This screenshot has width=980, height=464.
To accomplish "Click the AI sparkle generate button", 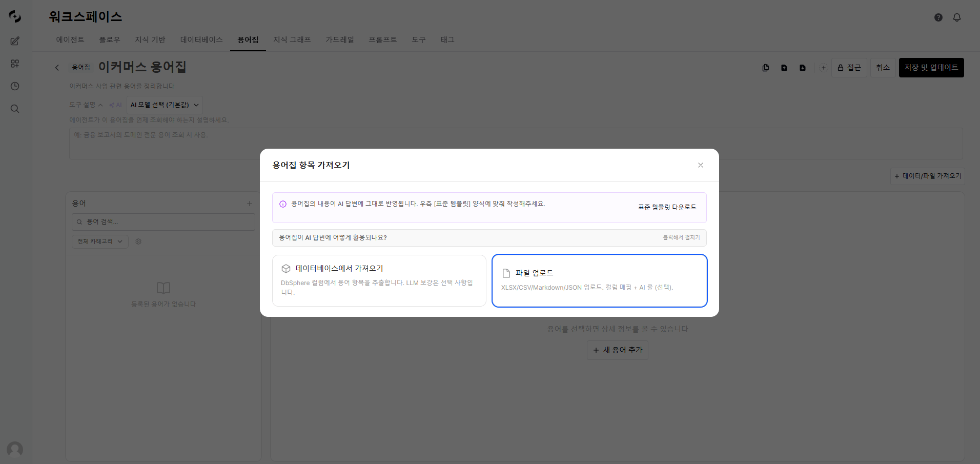I will tap(115, 105).
